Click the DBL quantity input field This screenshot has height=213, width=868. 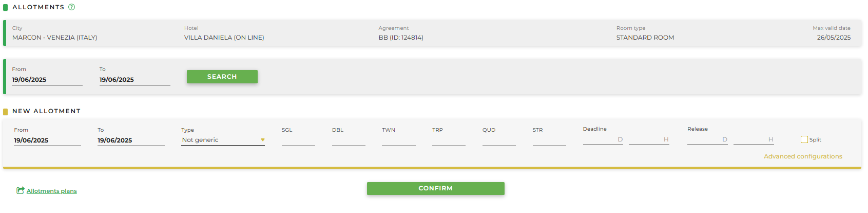click(349, 140)
